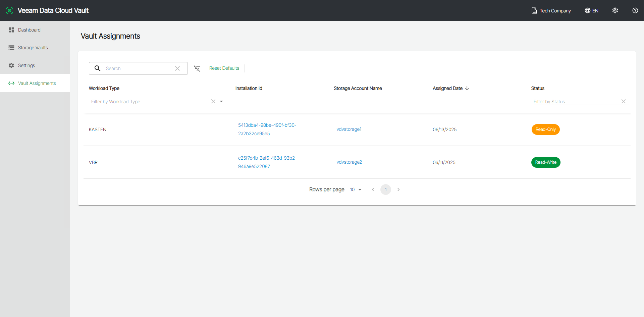Screen dimensions: 644x317
Task: Toggle Assigned Date sort arrow
Action: click(x=467, y=88)
